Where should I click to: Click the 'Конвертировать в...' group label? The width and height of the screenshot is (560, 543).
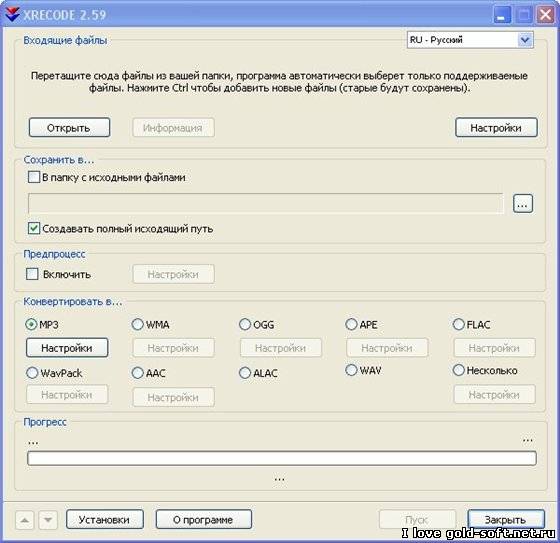click(x=73, y=301)
